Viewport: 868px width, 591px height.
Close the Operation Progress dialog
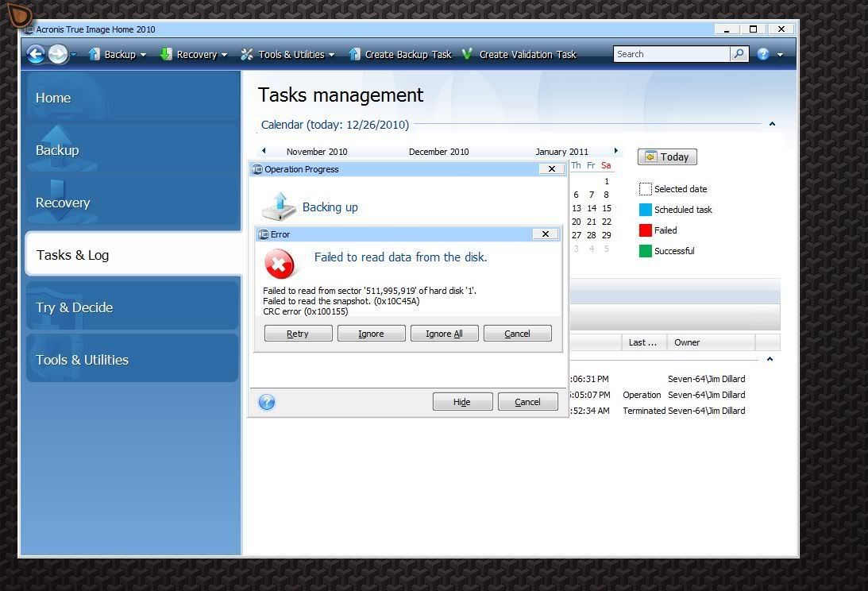[x=552, y=169]
